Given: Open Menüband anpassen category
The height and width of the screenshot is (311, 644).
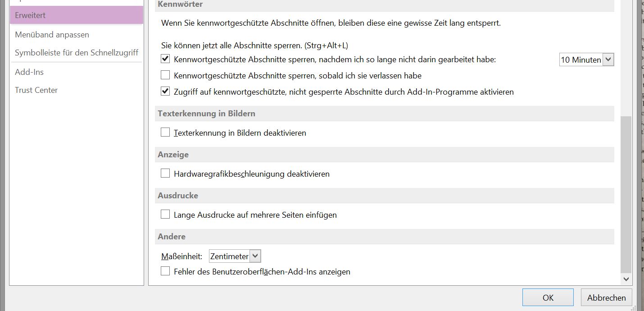Looking at the screenshot, I should (x=52, y=35).
